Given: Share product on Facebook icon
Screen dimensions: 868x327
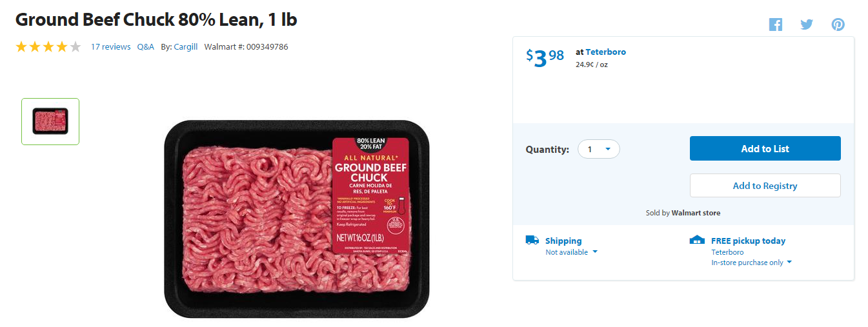Looking at the screenshot, I should click(775, 25).
